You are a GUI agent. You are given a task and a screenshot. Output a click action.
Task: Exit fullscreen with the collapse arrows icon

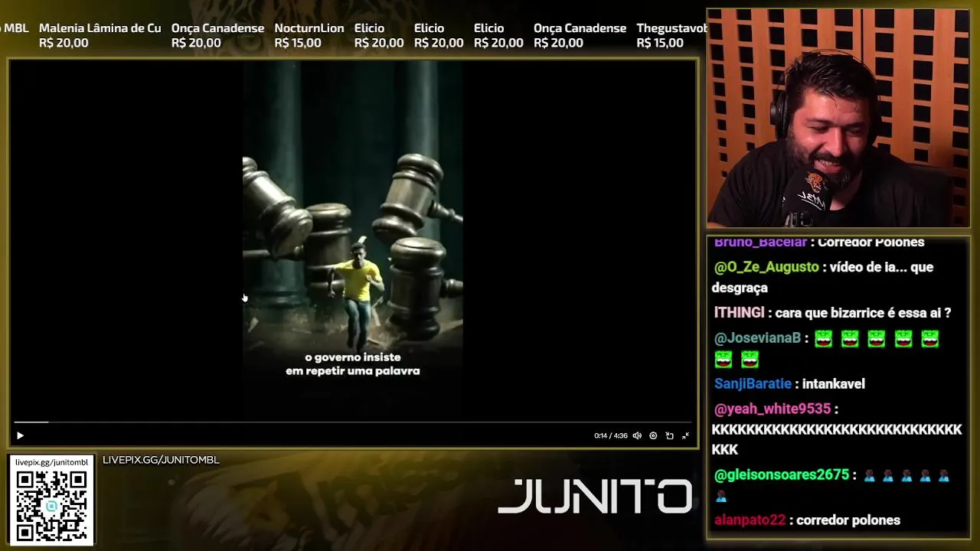click(685, 435)
